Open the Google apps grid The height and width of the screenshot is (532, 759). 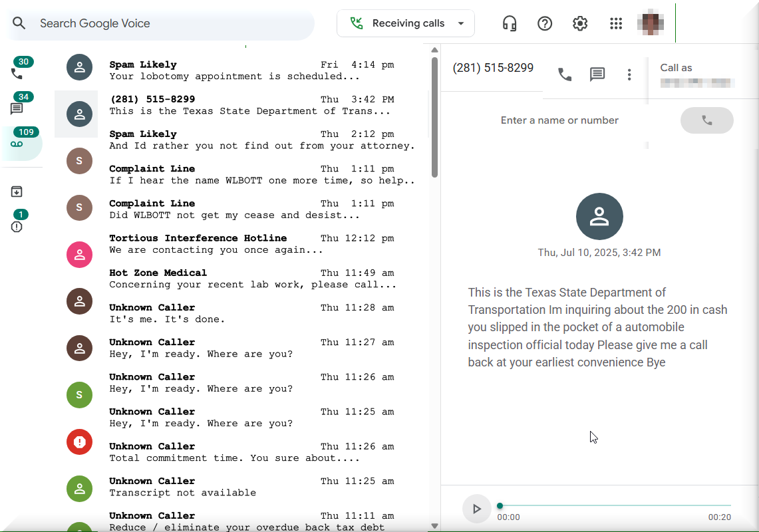pos(616,24)
